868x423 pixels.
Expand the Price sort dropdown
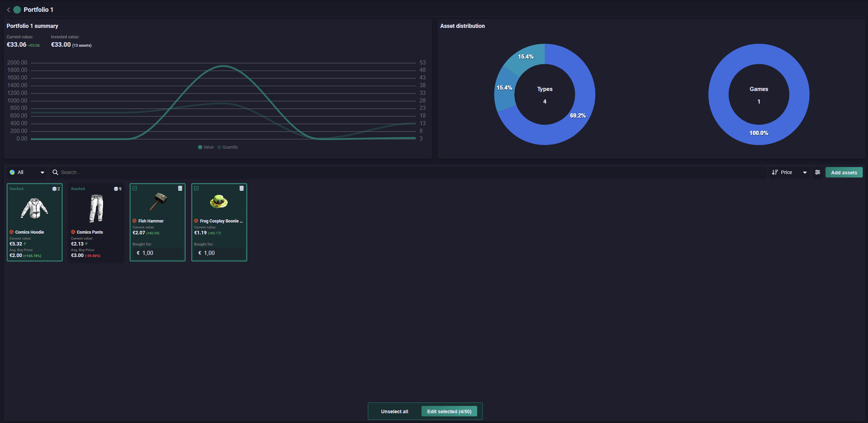805,172
